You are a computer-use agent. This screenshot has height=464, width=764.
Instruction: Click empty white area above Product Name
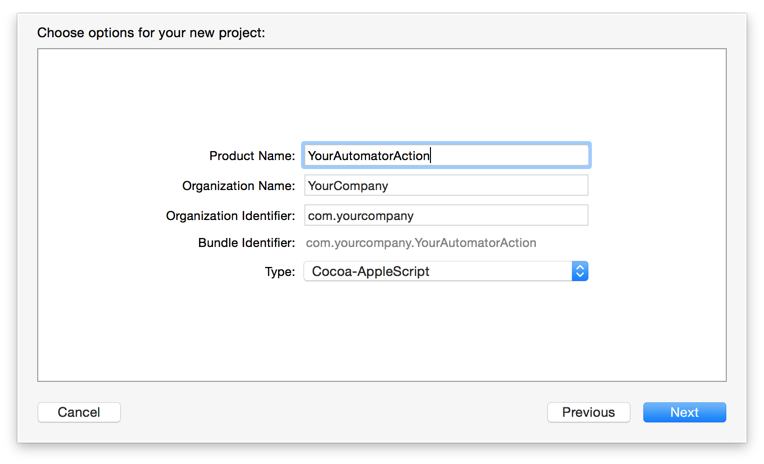pos(382,95)
